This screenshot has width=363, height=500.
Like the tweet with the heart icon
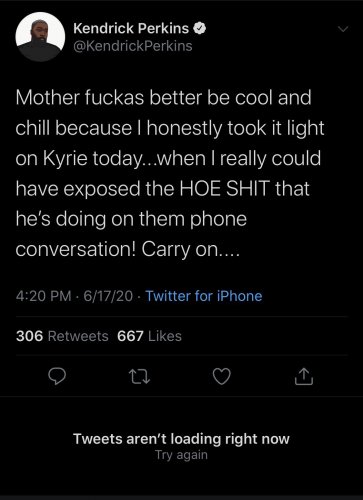coord(222,377)
